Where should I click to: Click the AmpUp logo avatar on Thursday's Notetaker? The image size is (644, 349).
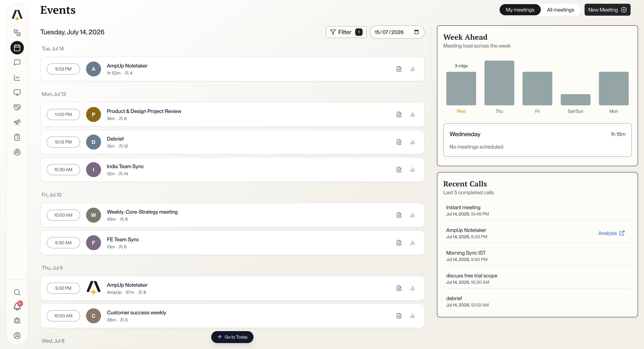tap(94, 288)
